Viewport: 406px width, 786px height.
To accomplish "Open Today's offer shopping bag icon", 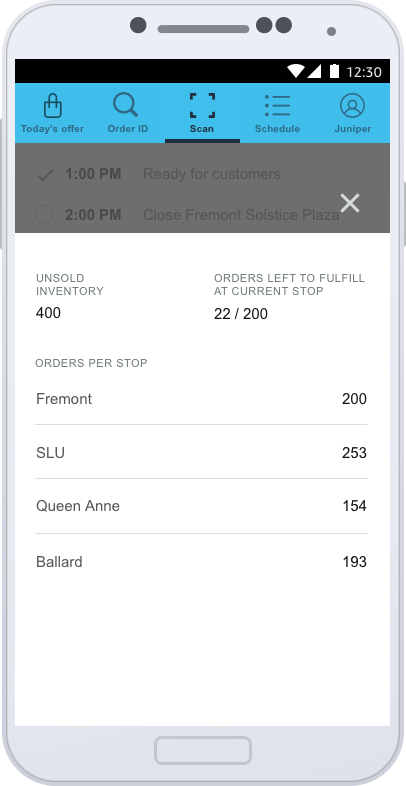I will tap(53, 105).
